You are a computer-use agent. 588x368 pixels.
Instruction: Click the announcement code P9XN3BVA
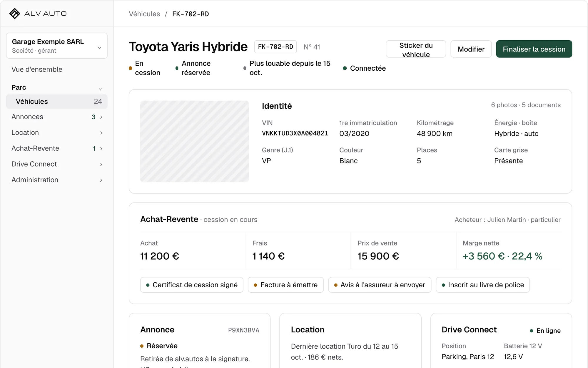point(244,330)
